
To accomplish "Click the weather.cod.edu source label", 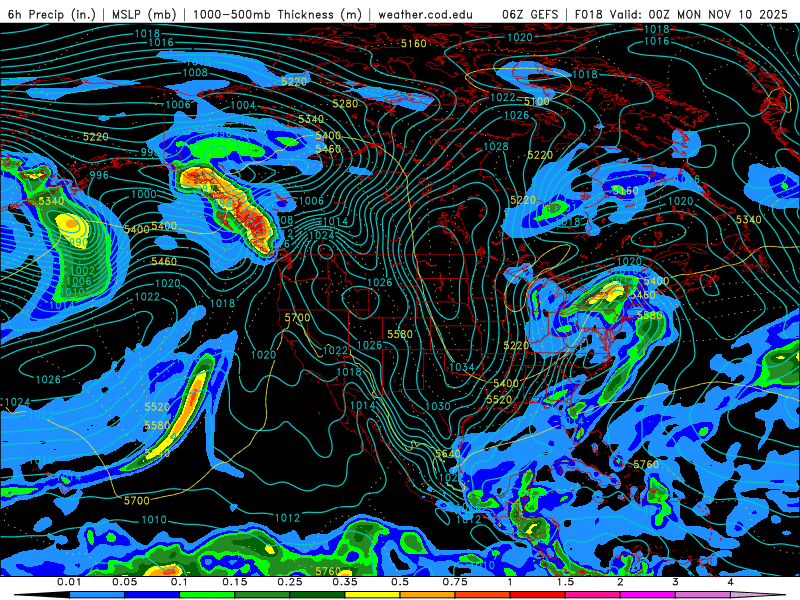I will pos(425,14).
